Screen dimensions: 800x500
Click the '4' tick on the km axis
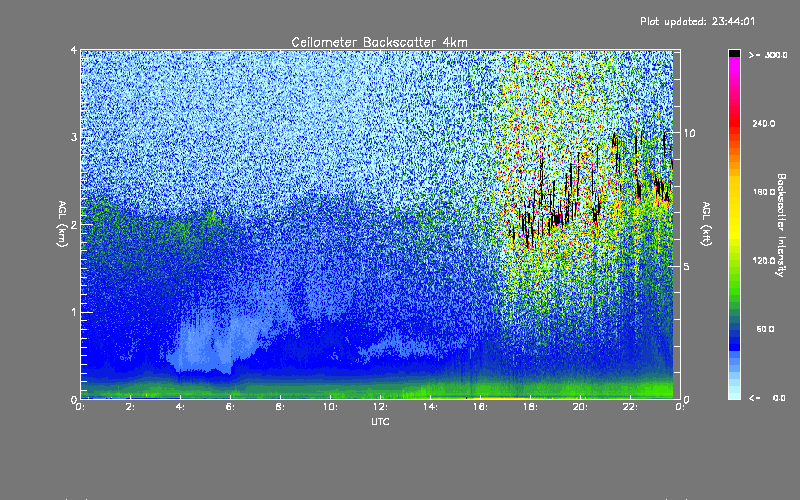click(x=74, y=50)
